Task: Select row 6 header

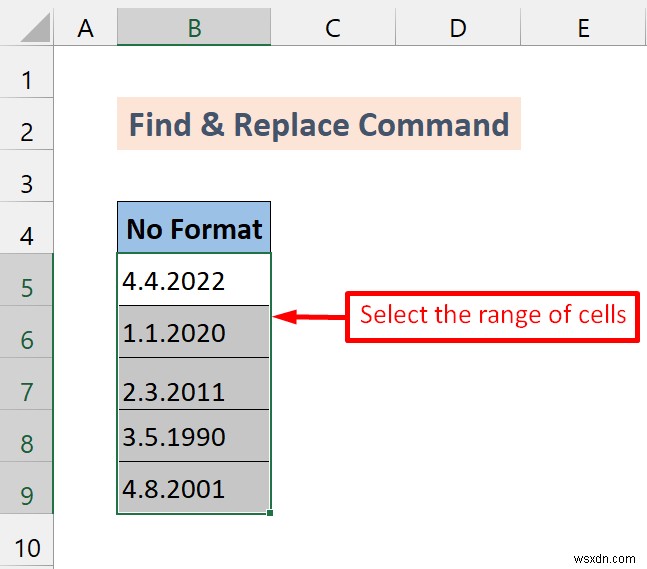Action: (26, 332)
